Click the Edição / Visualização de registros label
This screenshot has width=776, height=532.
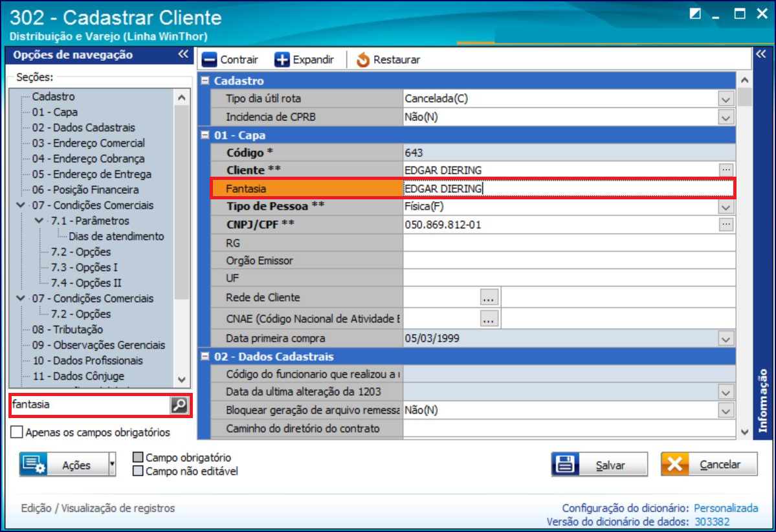[x=98, y=508]
